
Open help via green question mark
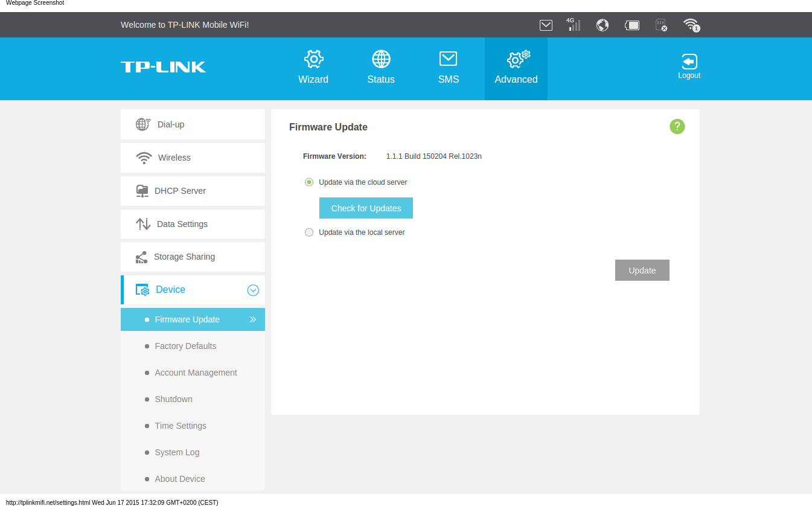tap(677, 127)
